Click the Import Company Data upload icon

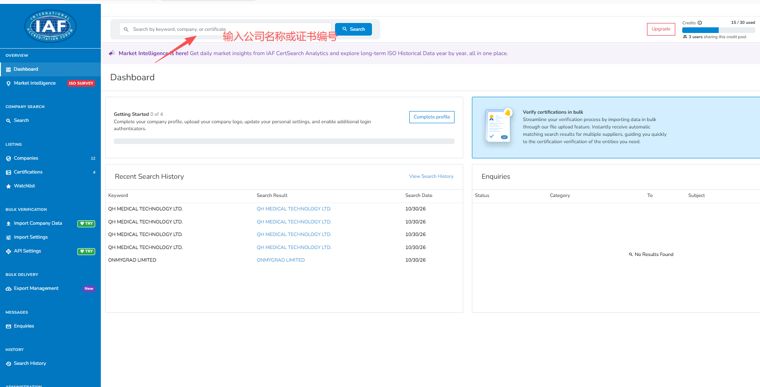tap(8, 224)
